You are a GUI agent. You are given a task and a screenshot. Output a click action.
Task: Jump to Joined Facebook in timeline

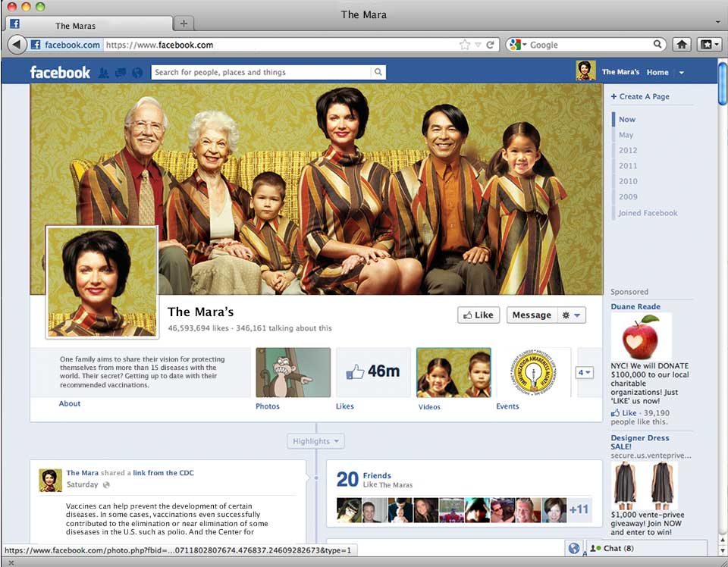pyautogui.click(x=648, y=213)
